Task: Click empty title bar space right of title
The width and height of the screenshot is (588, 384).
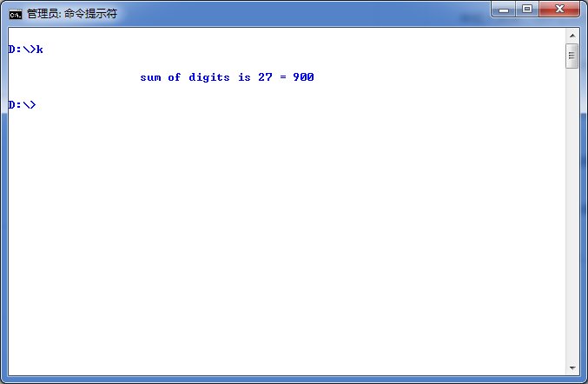Action: pos(304,14)
